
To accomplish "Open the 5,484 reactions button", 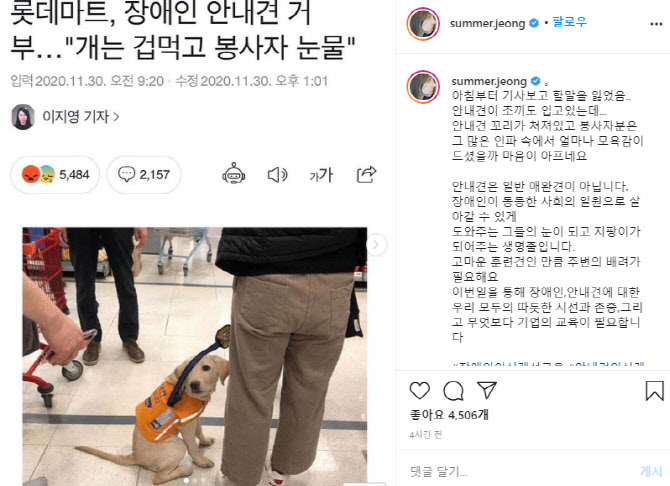I will click(x=55, y=174).
